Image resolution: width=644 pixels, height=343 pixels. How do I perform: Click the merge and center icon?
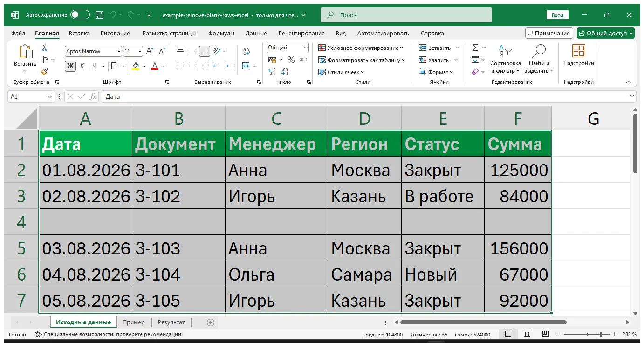pyautogui.click(x=246, y=66)
